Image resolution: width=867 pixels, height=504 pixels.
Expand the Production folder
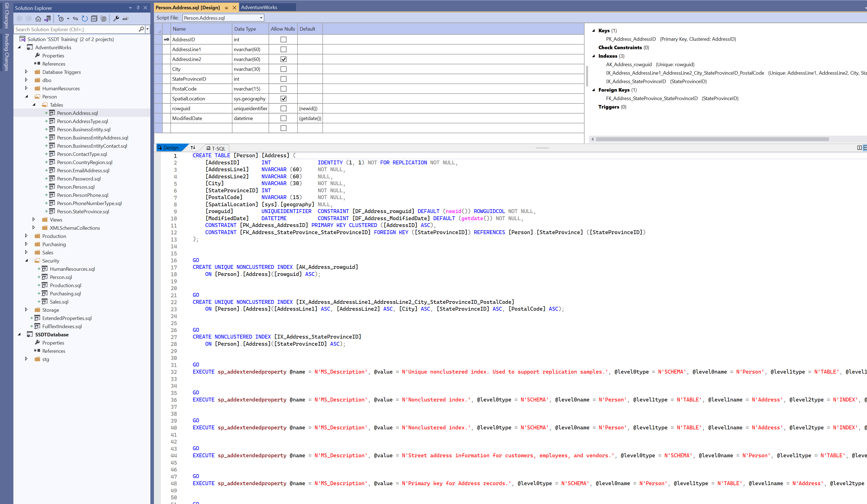point(26,236)
